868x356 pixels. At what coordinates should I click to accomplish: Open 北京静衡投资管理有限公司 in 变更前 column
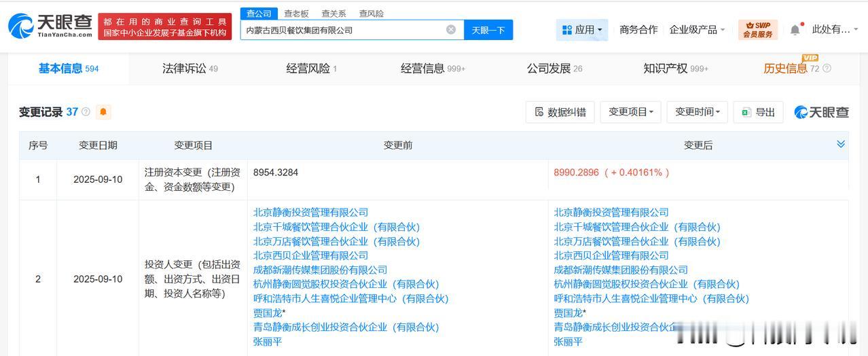(x=310, y=213)
